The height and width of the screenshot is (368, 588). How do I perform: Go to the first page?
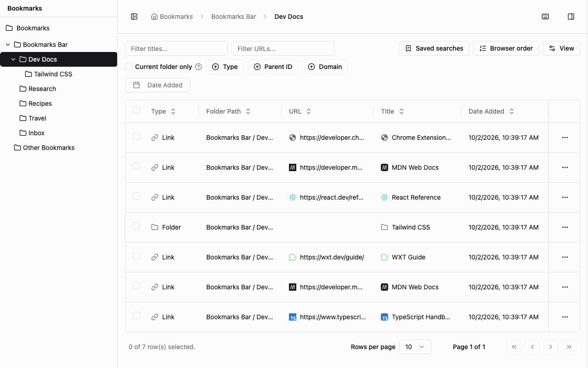[x=514, y=347]
